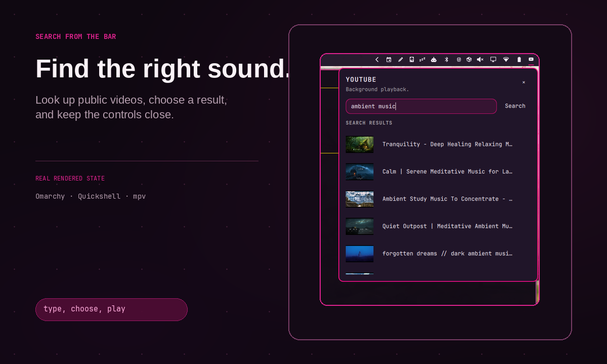Viewport: 607px width, 364px height.
Task: Select 'Quiet Outpost | Meditative Ambient' result title
Action: [447, 226]
